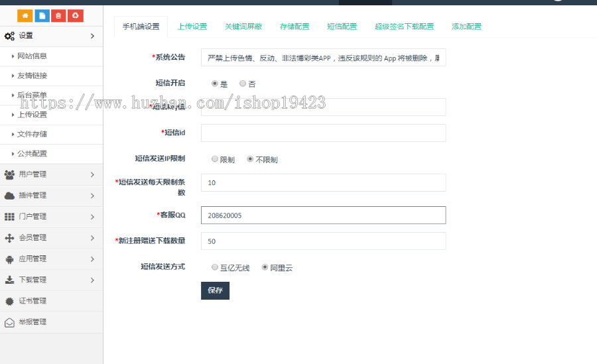The image size is (597, 364).
Task: Click the red trash icon button
Action: [58, 16]
